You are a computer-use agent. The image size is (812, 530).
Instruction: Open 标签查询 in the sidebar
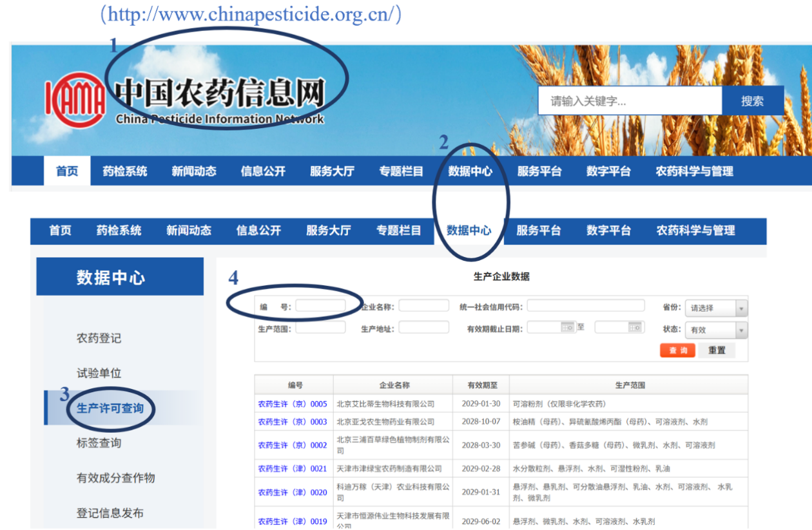tap(99, 443)
